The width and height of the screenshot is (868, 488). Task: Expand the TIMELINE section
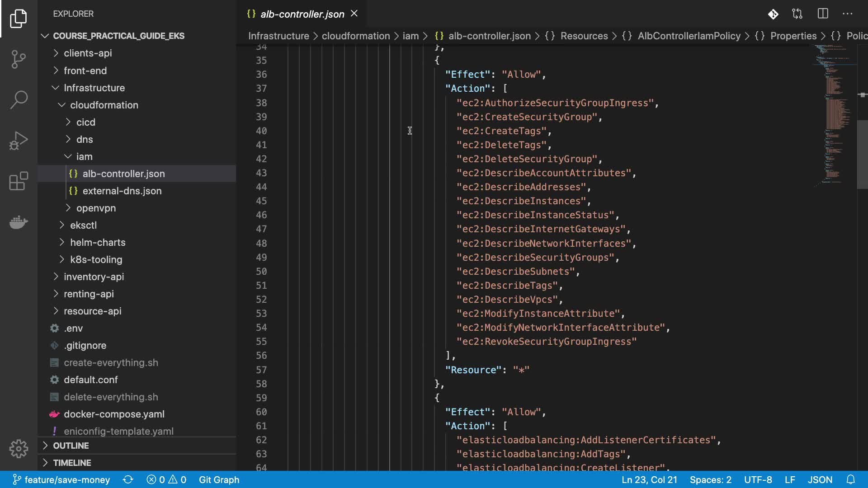coord(71,463)
